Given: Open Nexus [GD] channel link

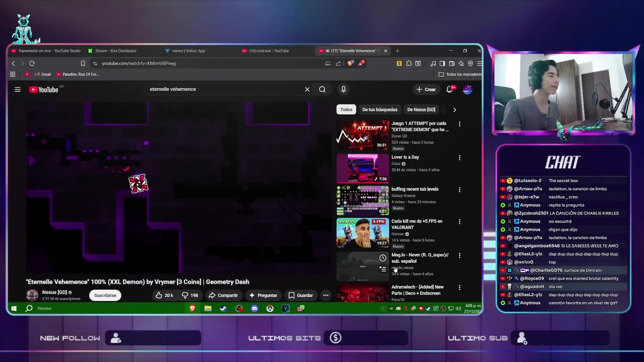Looking at the screenshot, I should coord(54,292).
